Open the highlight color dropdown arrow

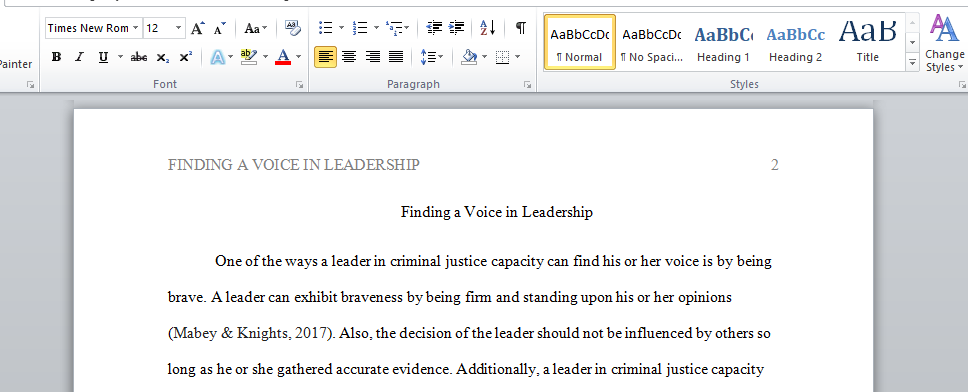pos(265,57)
